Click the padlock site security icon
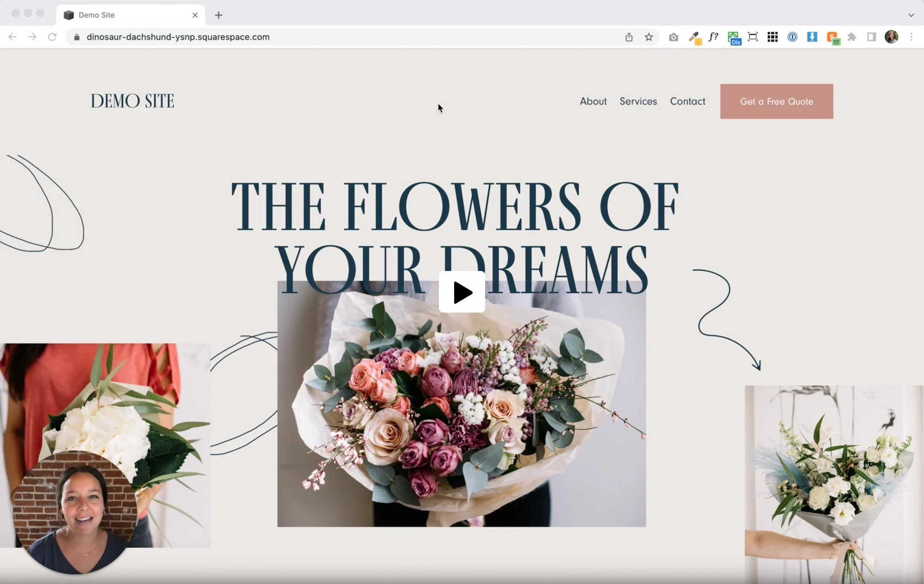Screen dimensions: 924x584 77,37
